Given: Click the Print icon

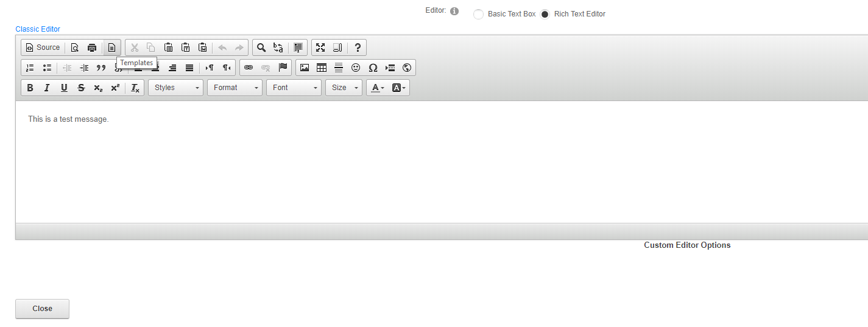Looking at the screenshot, I should [x=92, y=47].
